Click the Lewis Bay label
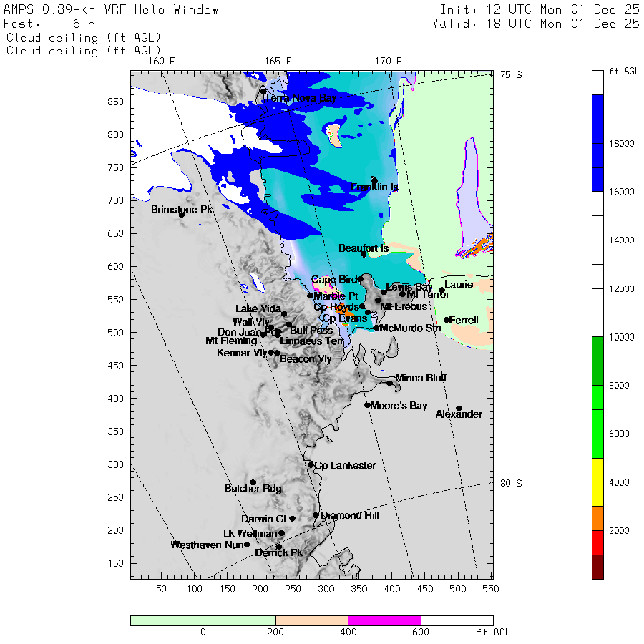Screen dimensions: 644x644 point(409,287)
